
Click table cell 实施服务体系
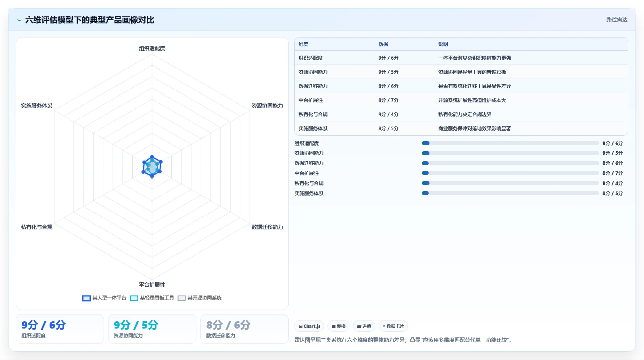point(313,129)
